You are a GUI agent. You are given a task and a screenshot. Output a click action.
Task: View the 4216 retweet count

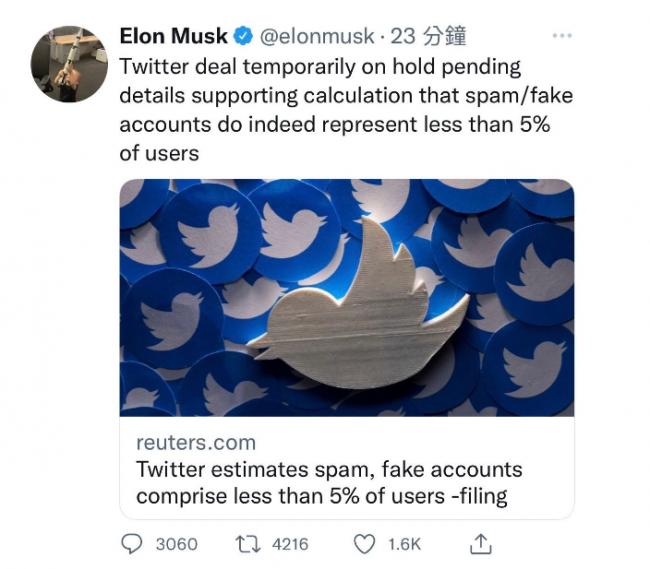point(287,544)
